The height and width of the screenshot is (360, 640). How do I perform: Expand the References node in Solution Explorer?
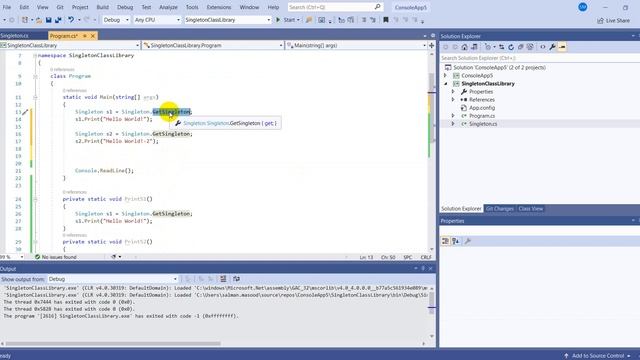coord(453,100)
